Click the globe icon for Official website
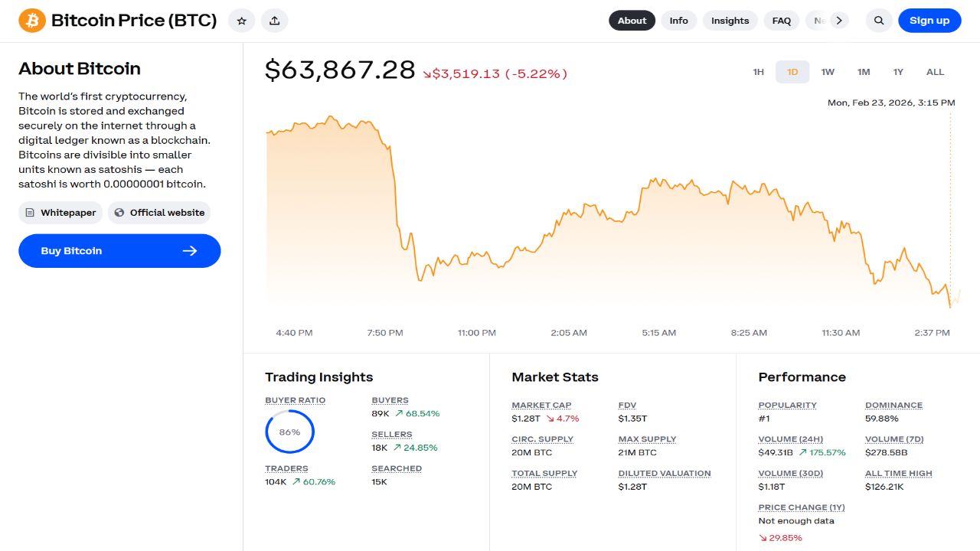980x551 pixels. tap(119, 213)
